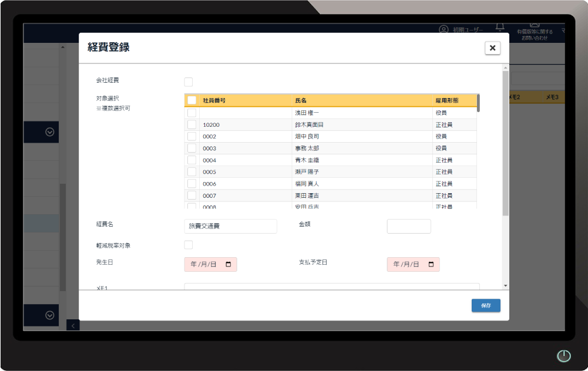This screenshot has width=588, height=371.
Task: Expand the lower sidebar section chevron
Action: point(50,315)
